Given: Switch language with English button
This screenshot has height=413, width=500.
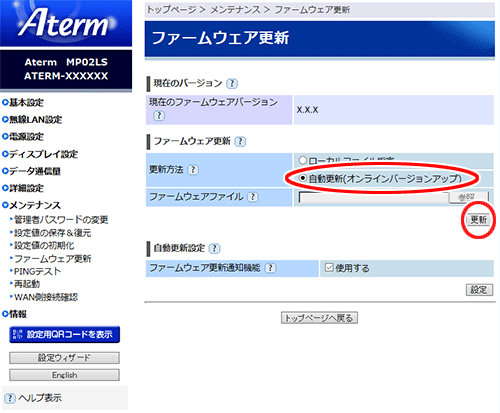Looking at the screenshot, I should pos(64,375).
